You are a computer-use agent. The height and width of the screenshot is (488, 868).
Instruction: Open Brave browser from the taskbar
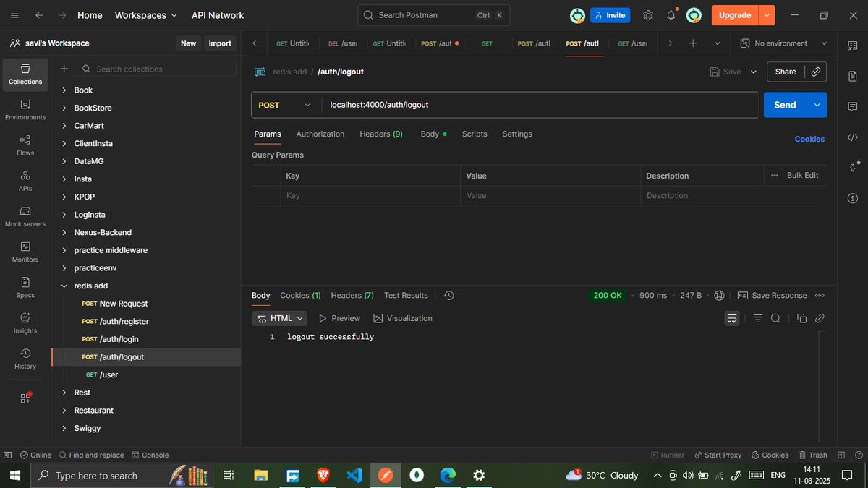pyautogui.click(x=323, y=475)
